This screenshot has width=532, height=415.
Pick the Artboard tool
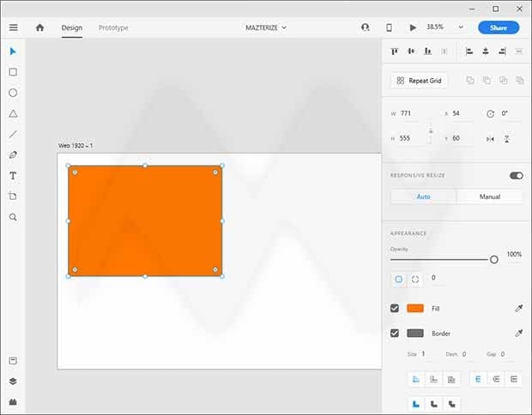13,196
